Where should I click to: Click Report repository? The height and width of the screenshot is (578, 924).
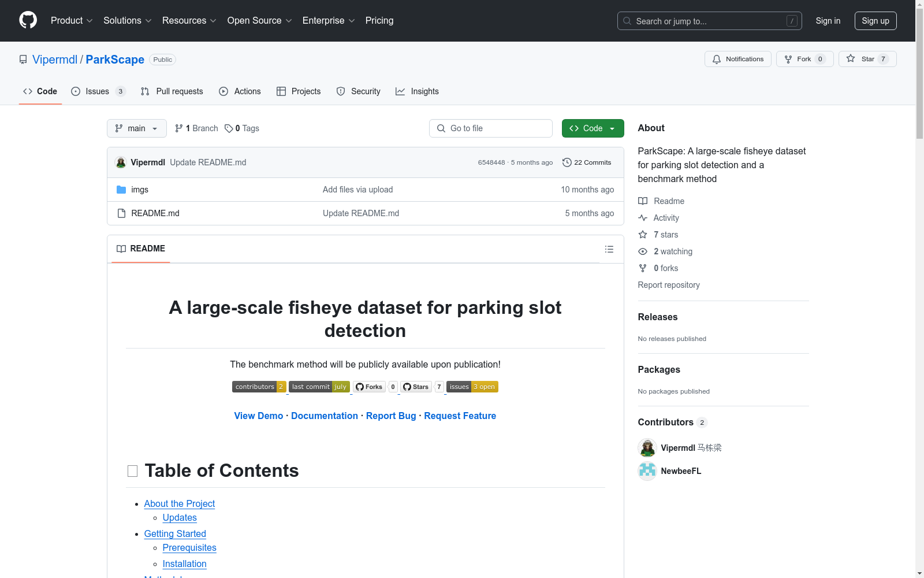669,285
